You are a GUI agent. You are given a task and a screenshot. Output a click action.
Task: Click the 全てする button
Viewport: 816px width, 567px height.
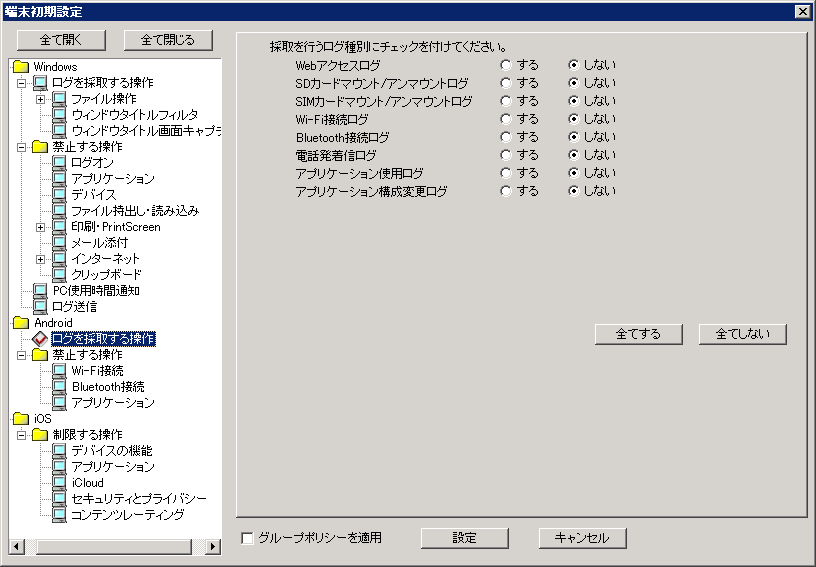[638, 334]
